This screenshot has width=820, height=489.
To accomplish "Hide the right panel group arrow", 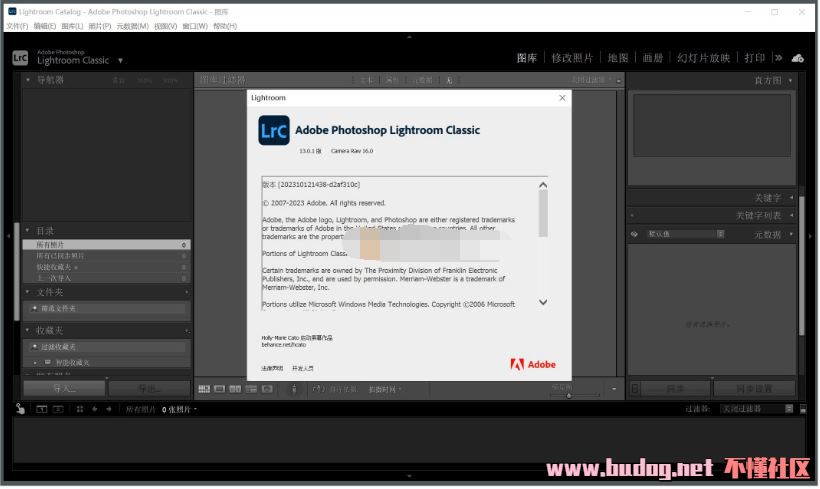I will (811, 237).
